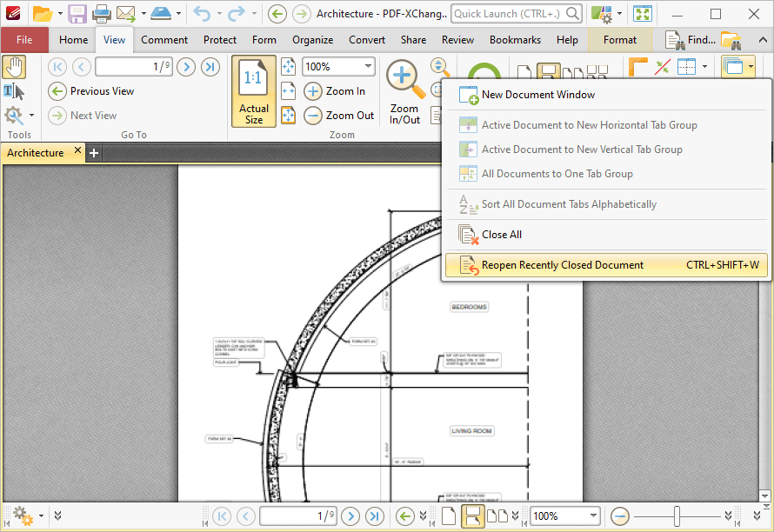774x532 pixels.
Task: Open the ribbon zoom level dropdown
Action: pyautogui.click(x=368, y=67)
